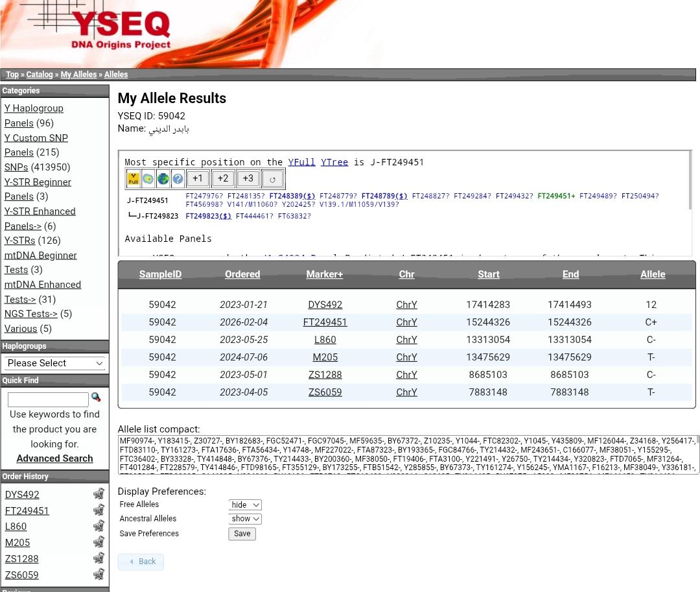Open DYS492 marker in results table

pos(325,305)
